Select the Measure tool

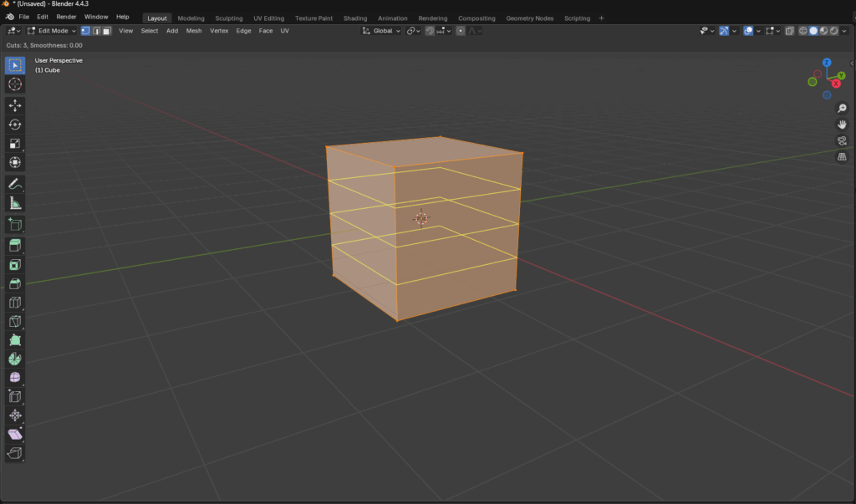15,204
